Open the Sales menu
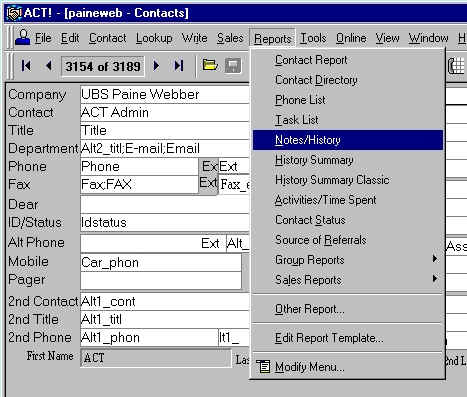467x397 pixels. coord(230,38)
